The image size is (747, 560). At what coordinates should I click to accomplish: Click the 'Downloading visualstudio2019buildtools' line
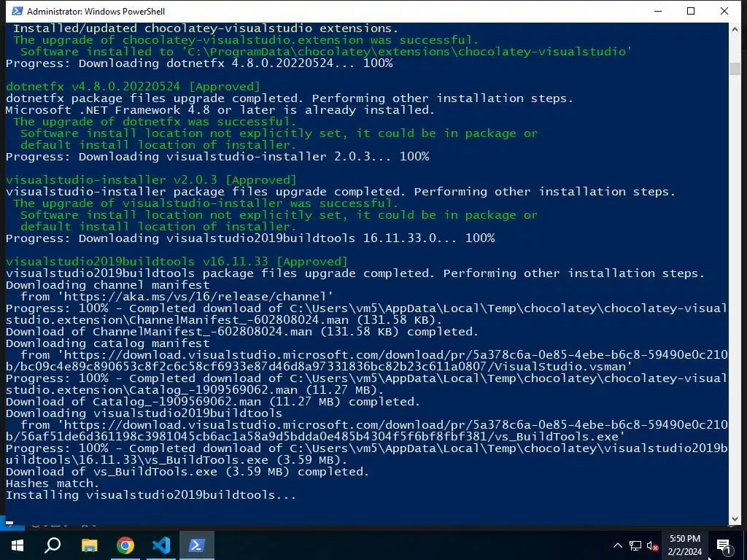pyautogui.click(x=144, y=413)
